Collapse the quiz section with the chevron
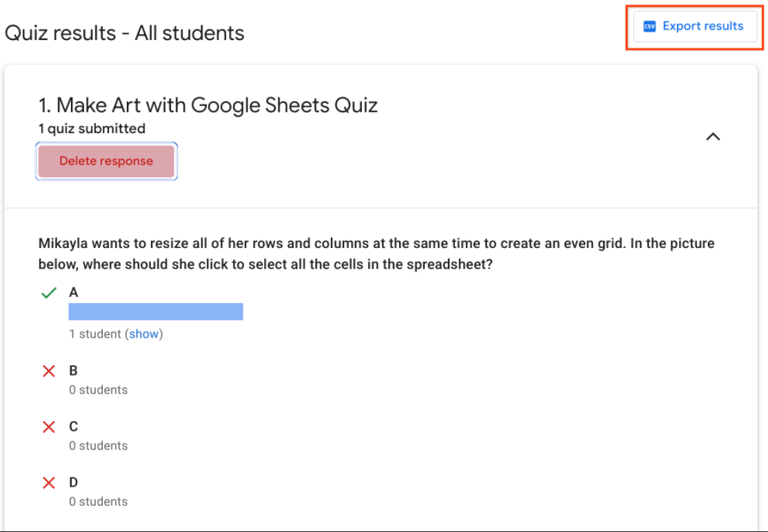 click(713, 136)
